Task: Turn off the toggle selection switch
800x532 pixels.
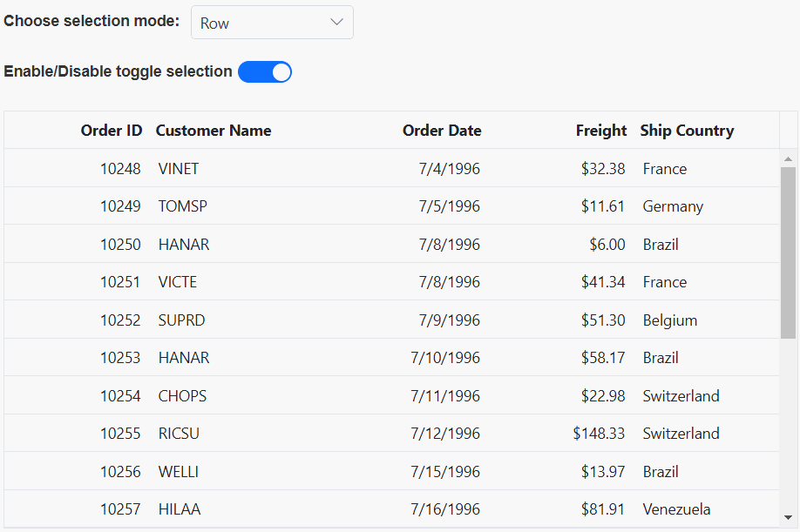Action: pos(265,72)
